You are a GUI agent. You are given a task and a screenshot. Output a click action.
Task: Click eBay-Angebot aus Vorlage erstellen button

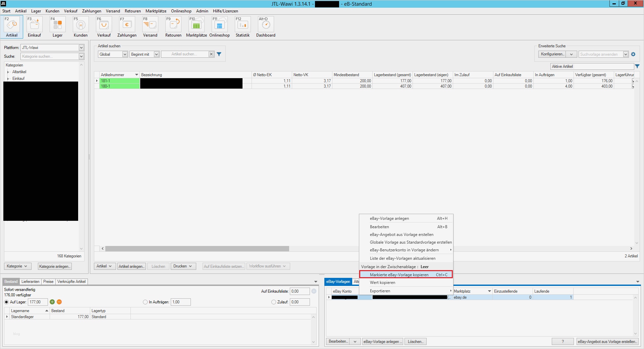click(x=607, y=342)
